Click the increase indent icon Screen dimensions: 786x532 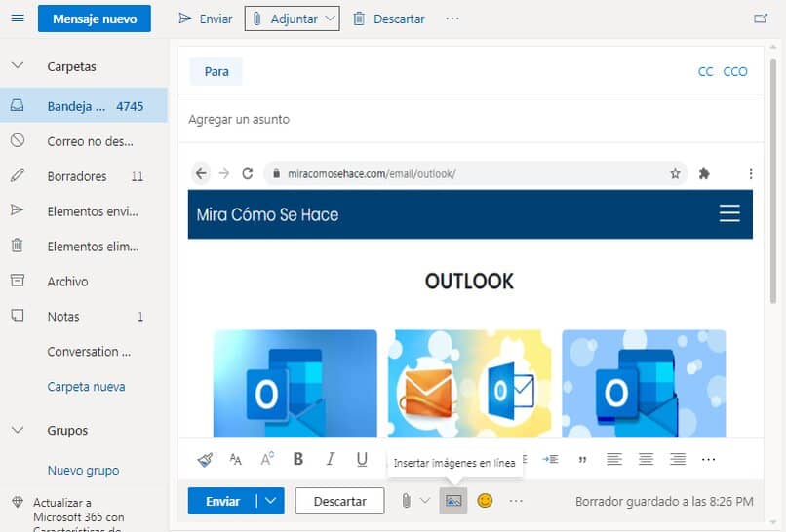550,459
